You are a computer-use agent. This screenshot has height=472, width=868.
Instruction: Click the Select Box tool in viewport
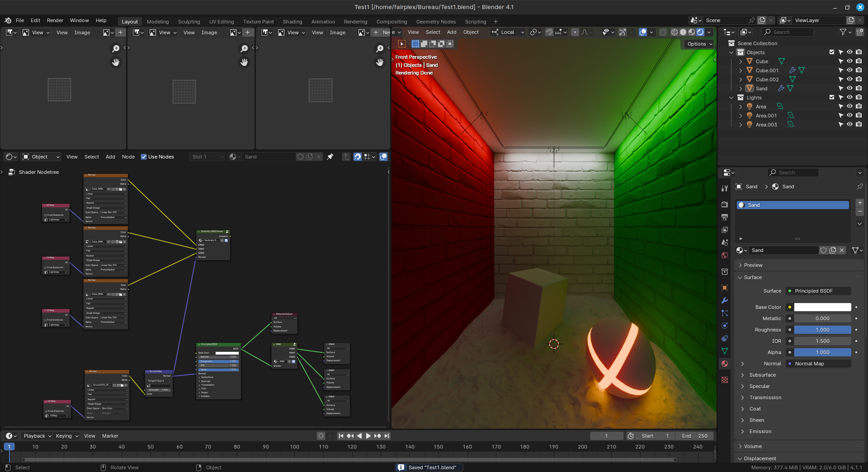415,44
